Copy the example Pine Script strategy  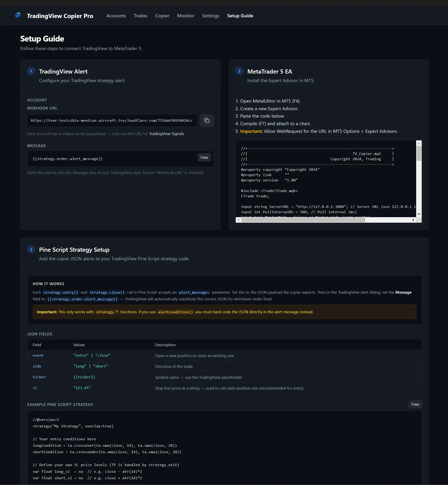[x=415, y=404]
